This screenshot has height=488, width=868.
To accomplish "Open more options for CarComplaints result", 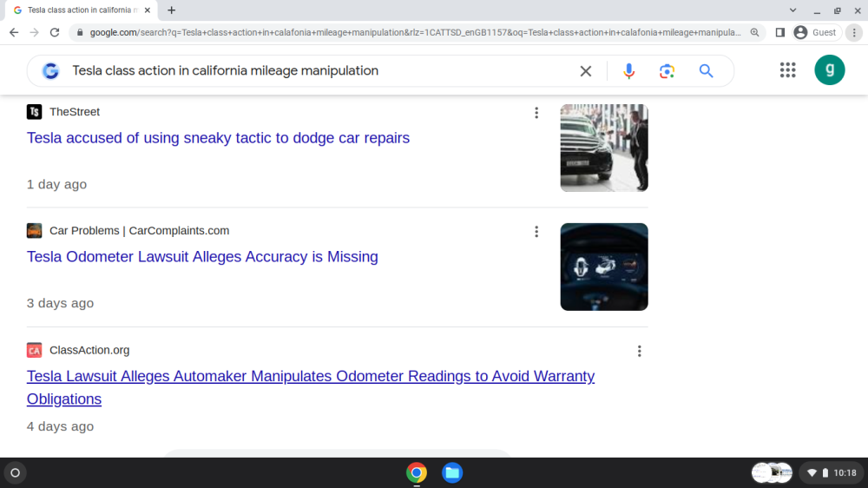I will [x=536, y=232].
